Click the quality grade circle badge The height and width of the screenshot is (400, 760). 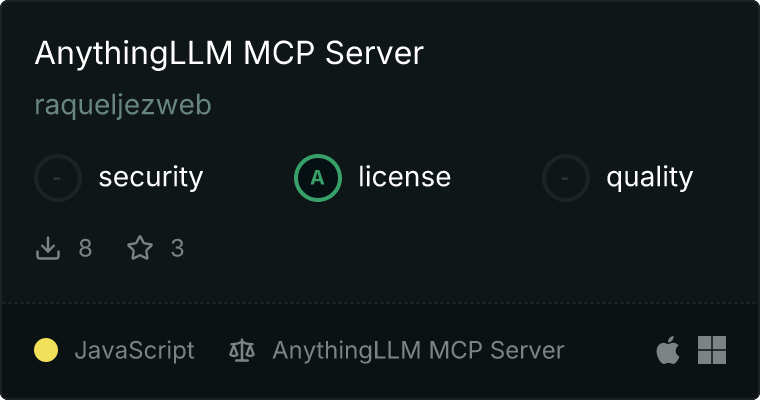click(x=566, y=178)
